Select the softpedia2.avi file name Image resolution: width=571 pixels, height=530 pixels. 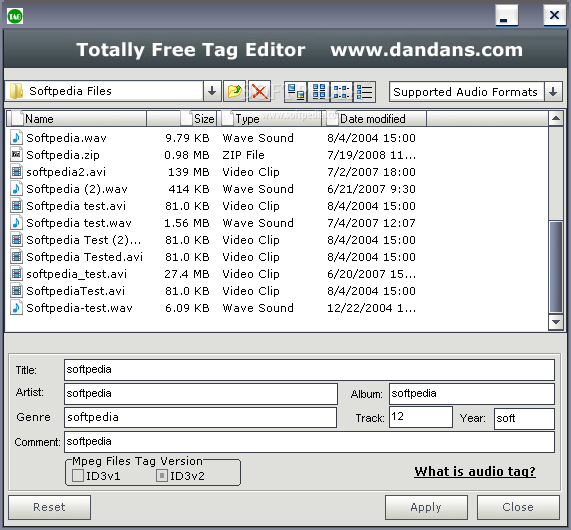(x=66, y=172)
